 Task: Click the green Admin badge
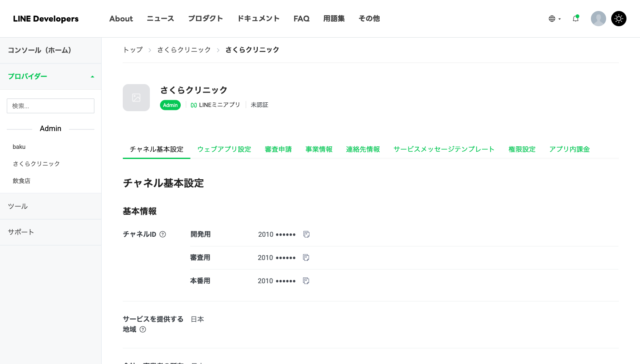tap(170, 105)
